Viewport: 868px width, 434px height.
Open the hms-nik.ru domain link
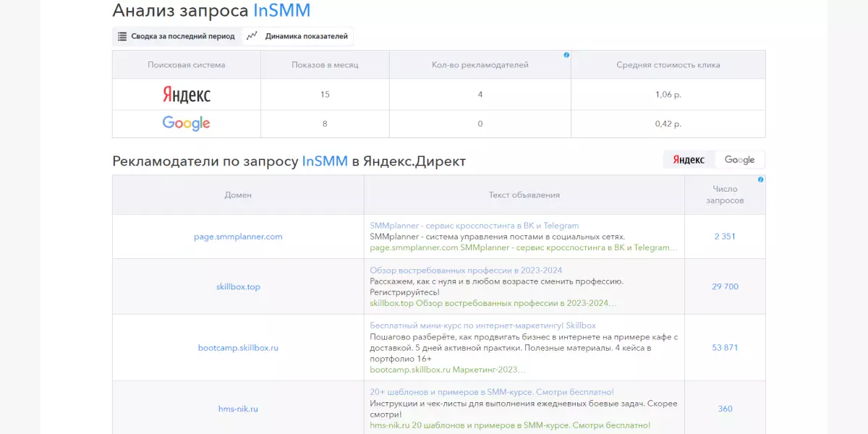point(238,409)
